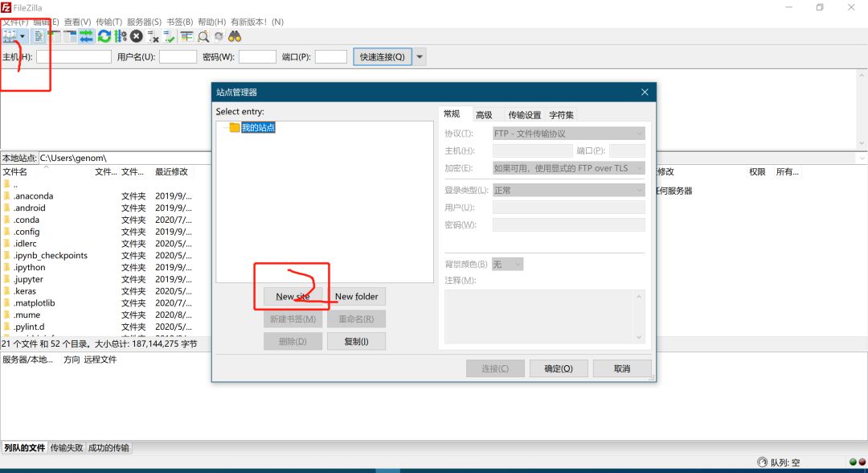Click the FileZilla logo in the title bar

click(6, 7)
